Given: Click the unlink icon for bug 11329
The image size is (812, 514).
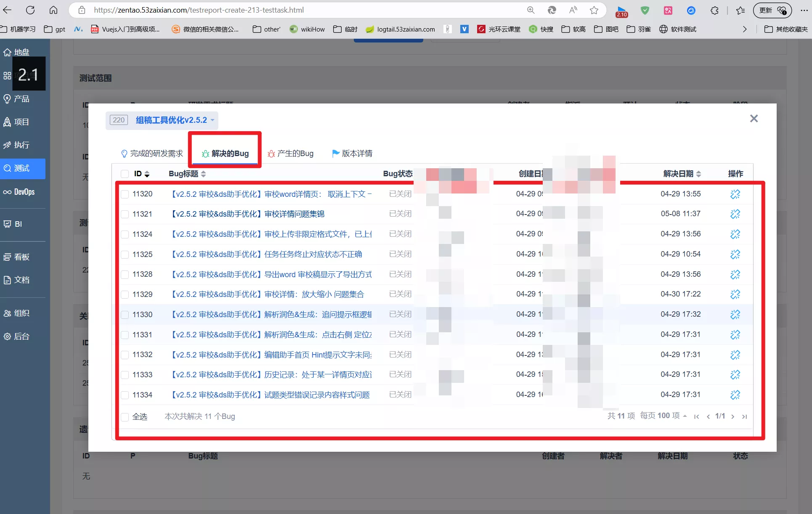Looking at the screenshot, I should click(x=735, y=294).
